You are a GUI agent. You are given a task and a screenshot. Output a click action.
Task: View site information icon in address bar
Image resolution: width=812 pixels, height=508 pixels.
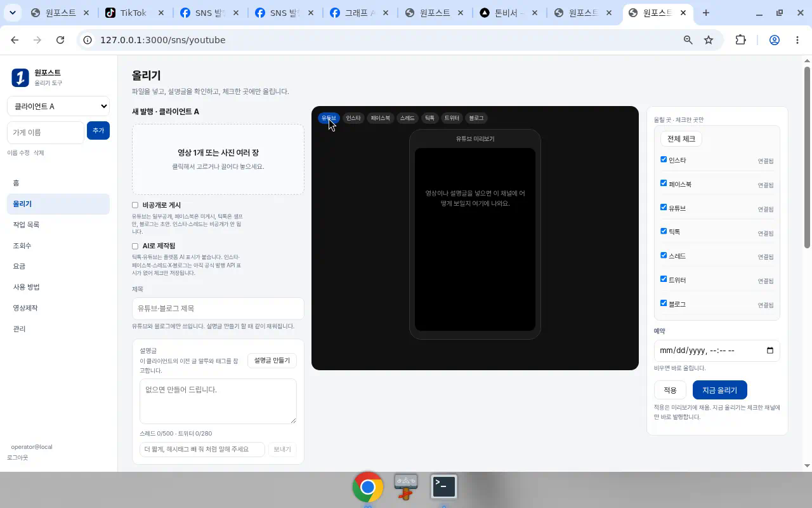point(88,40)
